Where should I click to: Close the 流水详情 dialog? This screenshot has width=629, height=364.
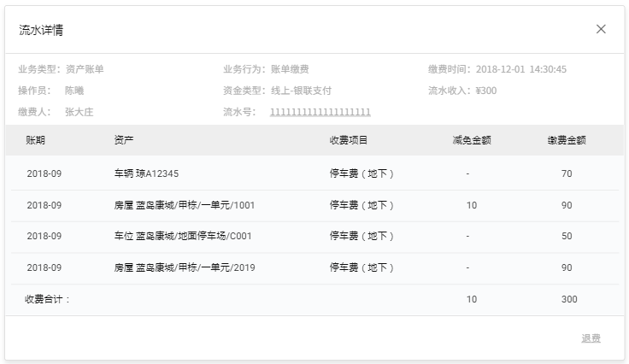[601, 29]
